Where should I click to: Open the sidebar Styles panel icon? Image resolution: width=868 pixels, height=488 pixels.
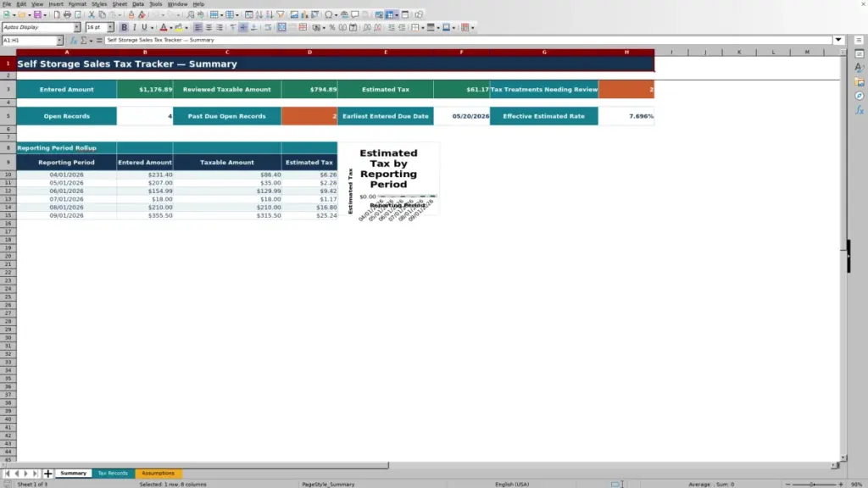pos(860,68)
